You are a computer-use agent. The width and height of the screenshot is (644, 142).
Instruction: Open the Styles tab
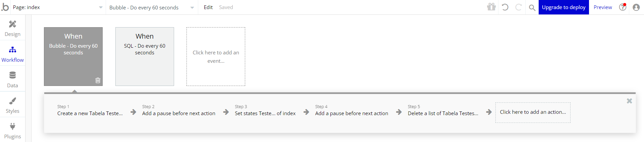12,105
